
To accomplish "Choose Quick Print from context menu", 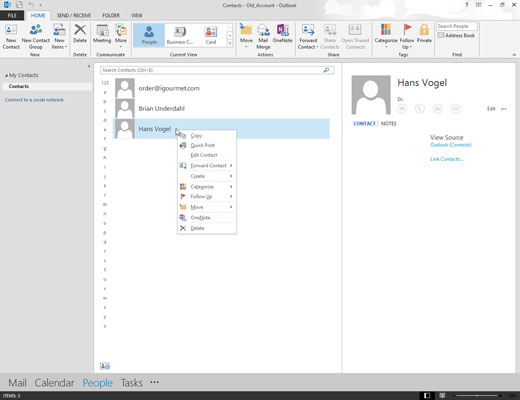I will pos(207,145).
